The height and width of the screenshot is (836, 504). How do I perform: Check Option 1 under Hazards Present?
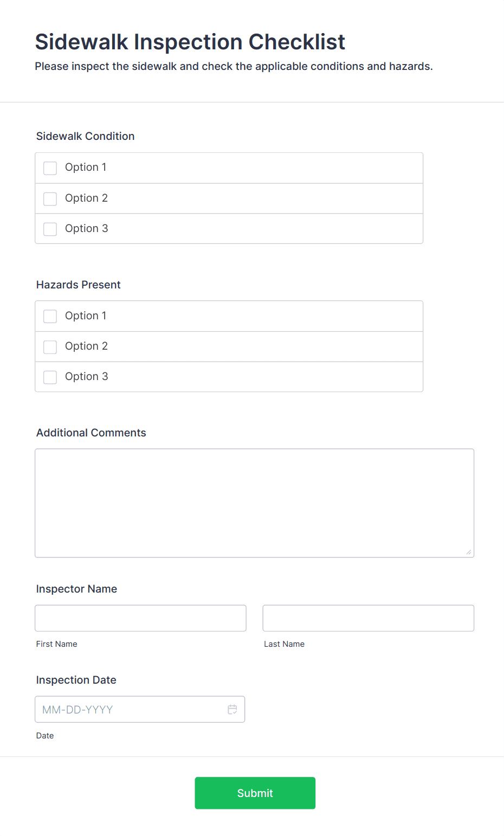point(50,316)
